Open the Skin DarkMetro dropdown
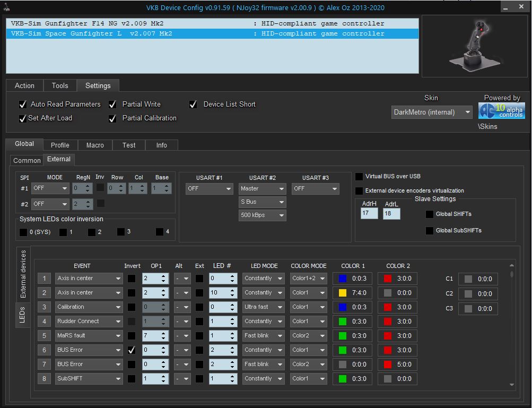The width and height of the screenshot is (532, 408). pos(431,112)
